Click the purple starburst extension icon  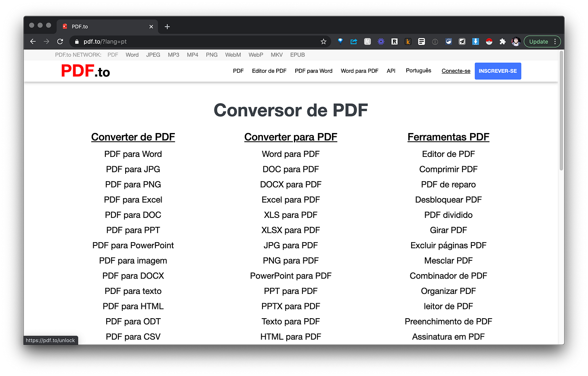pos(381,41)
